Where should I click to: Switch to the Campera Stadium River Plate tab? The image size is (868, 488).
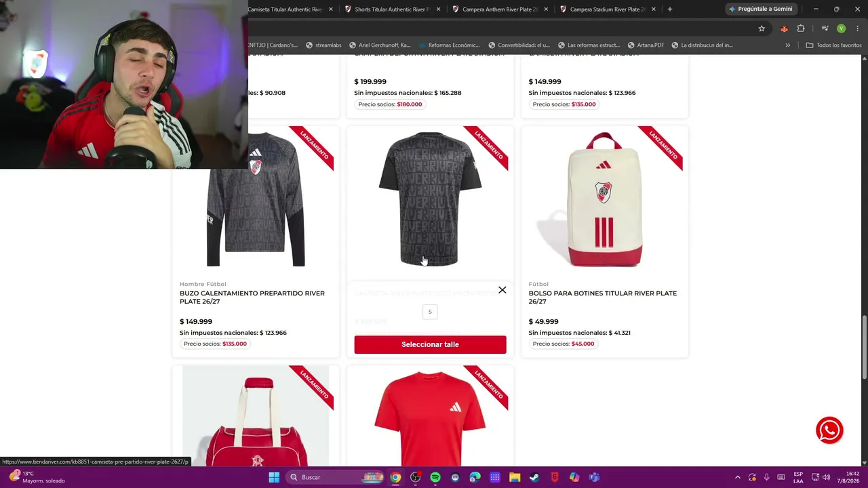(x=608, y=9)
